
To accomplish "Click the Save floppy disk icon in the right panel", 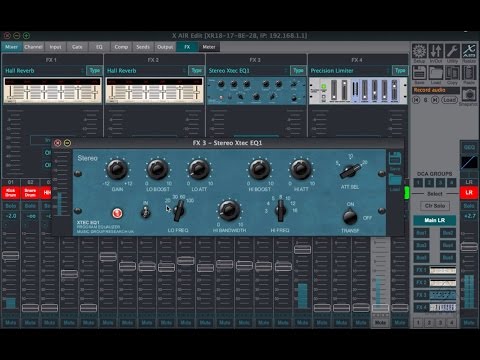I will tap(419, 72).
